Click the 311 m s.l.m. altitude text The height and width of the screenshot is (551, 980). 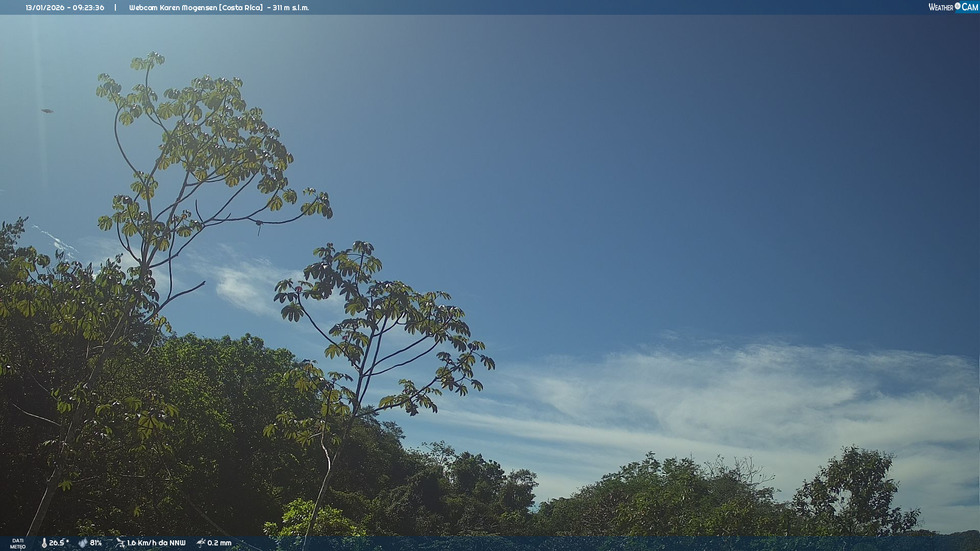[290, 8]
